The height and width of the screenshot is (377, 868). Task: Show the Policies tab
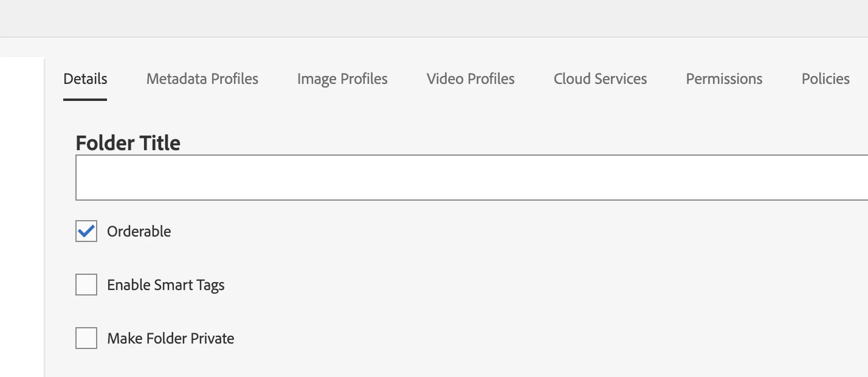coord(825,79)
